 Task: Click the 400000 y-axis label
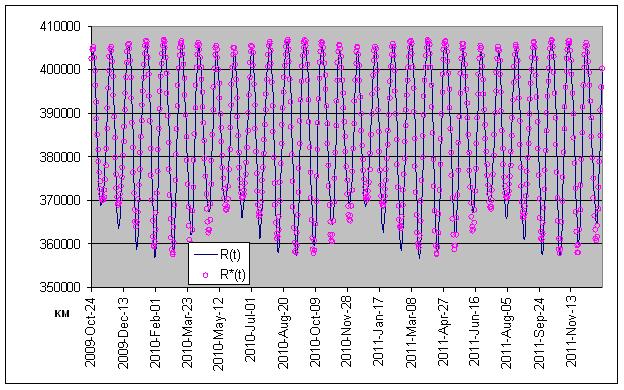click(60, 70)
